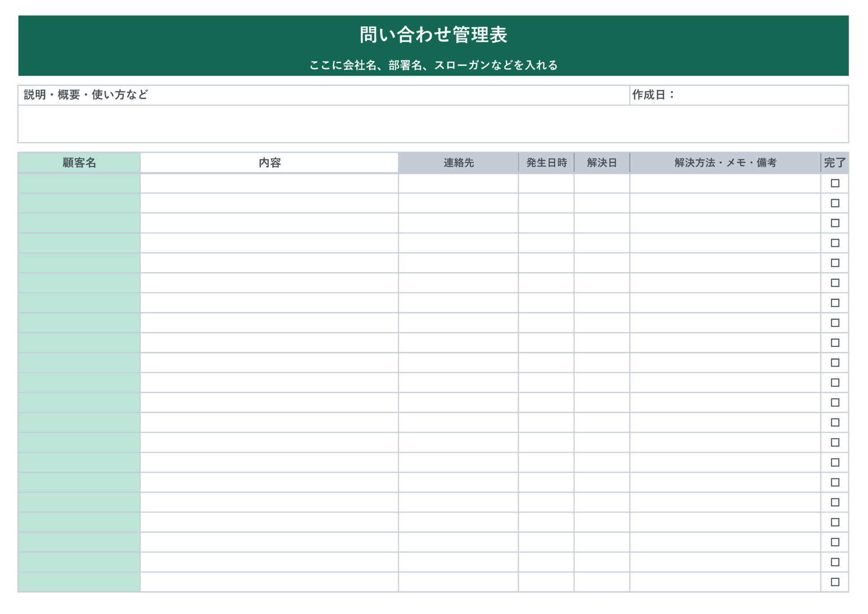Click the first row's 顧客名 green cell
Screen dimensions: 868x614
(x=79, y=183)
